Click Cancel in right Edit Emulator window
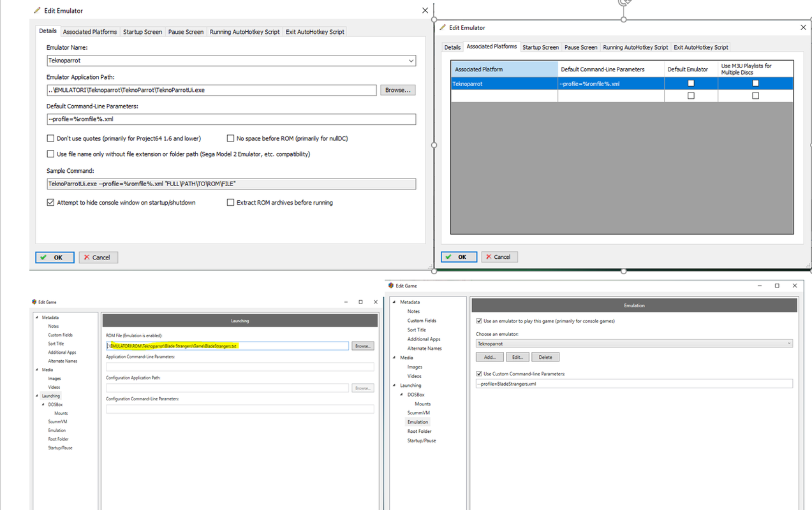 tap(499, 257)
